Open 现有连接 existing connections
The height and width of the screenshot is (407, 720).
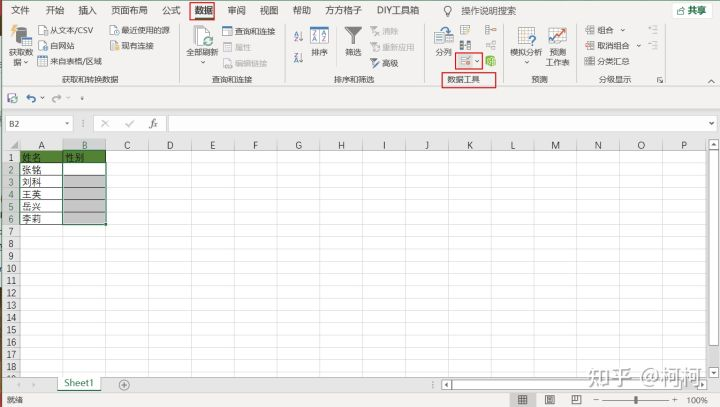[x=132, y=45]
